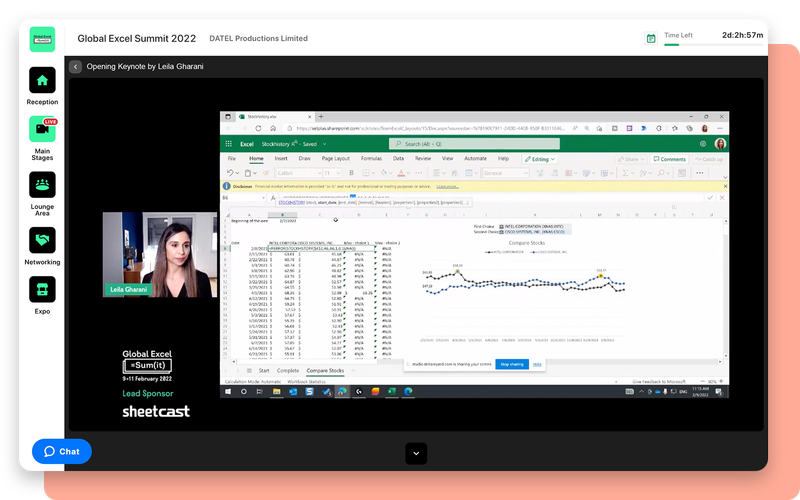
Task: Go to Main Stages live icon
Action: coord(42,129)
